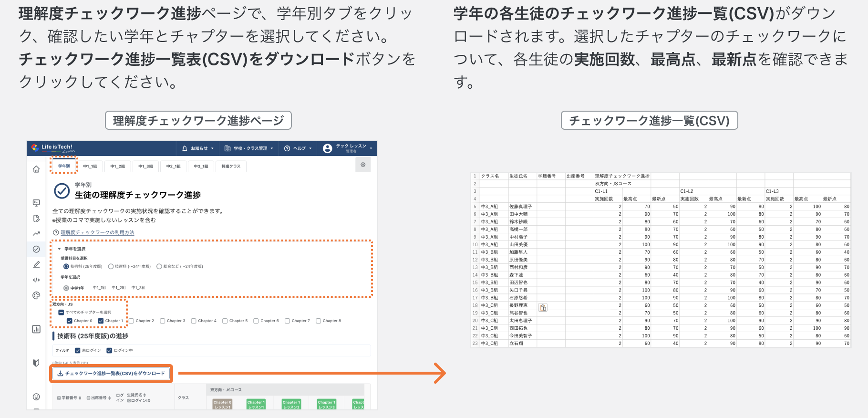Click the green Chapter 1 レッスン1 badge

coord(256,404)
